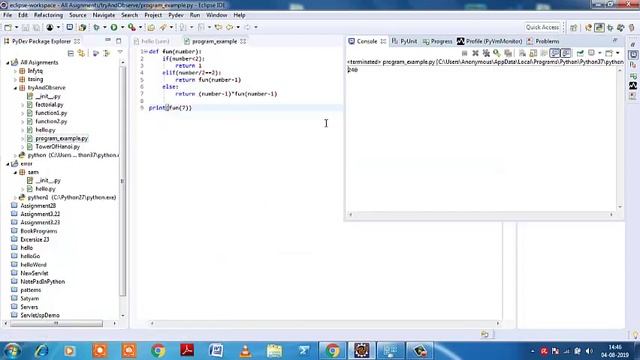Screen dimensions: 640x360
Task: Collapse the tryAndObserve package node
Action: (15, 88)
